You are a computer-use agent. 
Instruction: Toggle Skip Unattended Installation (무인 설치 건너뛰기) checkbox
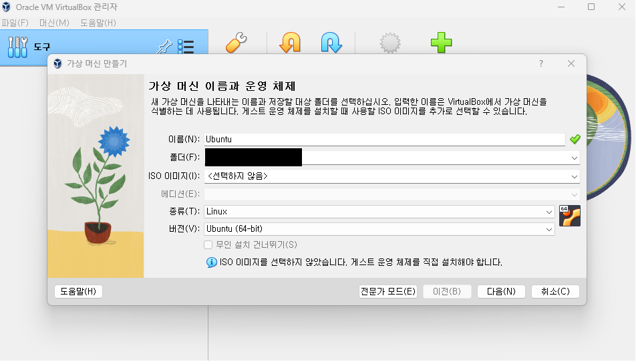208,245
